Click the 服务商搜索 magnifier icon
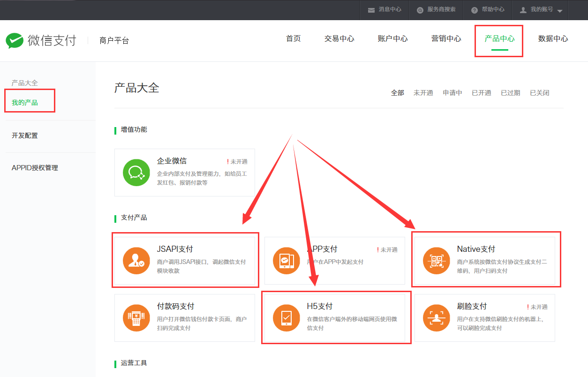588x377 pixels. [x=421, y=9]
